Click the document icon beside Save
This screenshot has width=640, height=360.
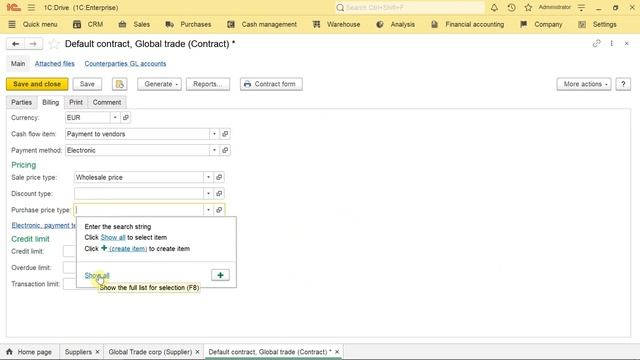(120, 84)
